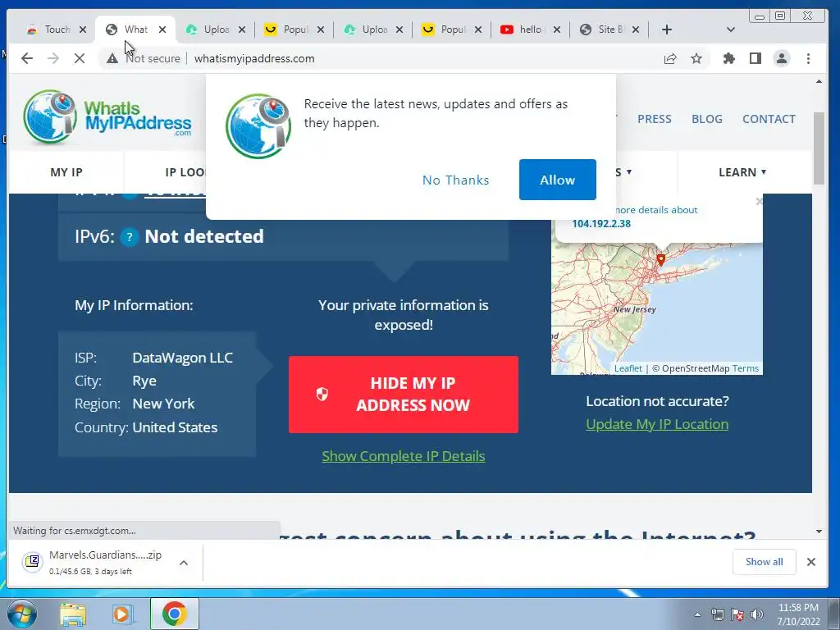
Task: Open Windows Explorer from the taskbar
Action: [x=73, y=614]
